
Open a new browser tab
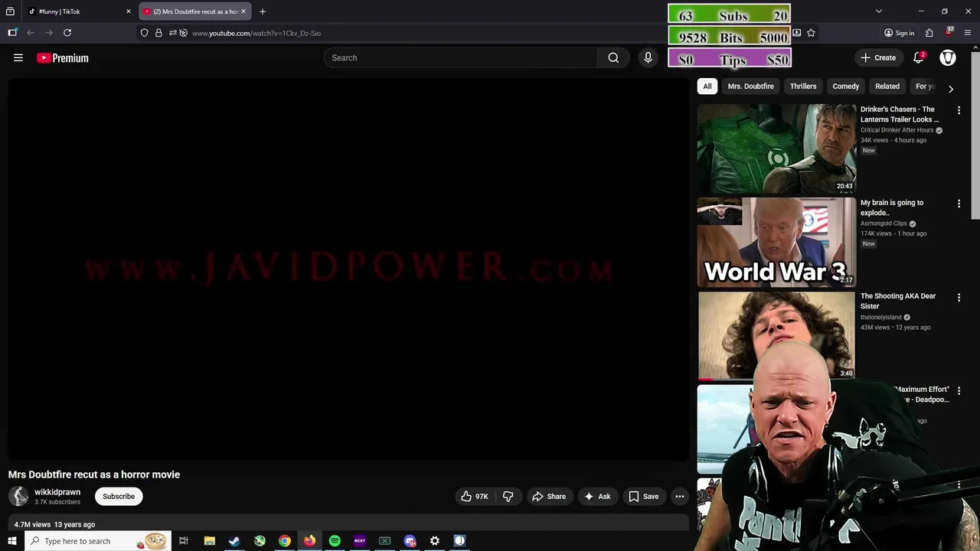pyautogui.click(x=263, y=11)
